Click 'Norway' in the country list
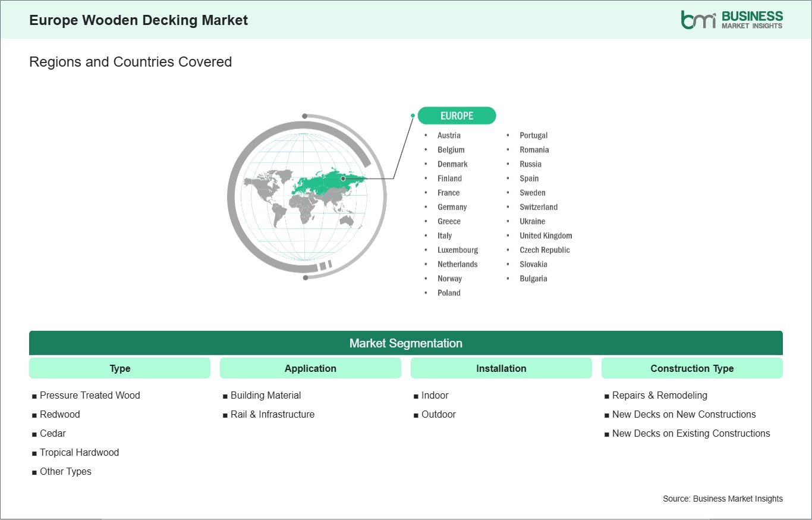812x520 pixels. coord(449,278)
